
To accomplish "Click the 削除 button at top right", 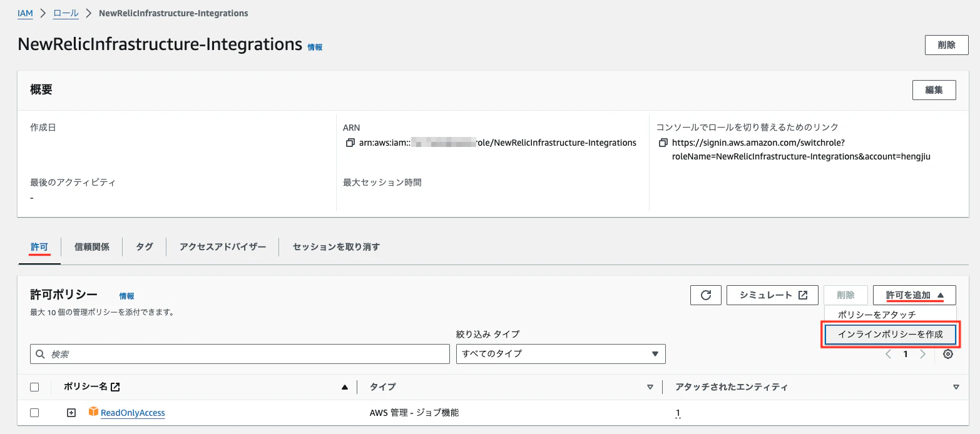I will click(x=947, y=45).
